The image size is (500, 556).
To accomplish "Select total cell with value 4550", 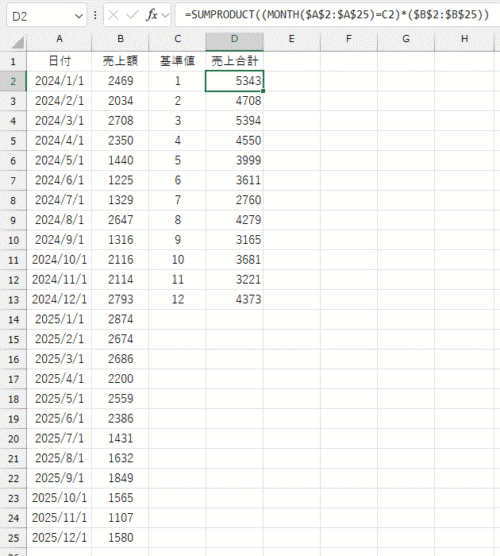I will [x=234, y=141].
